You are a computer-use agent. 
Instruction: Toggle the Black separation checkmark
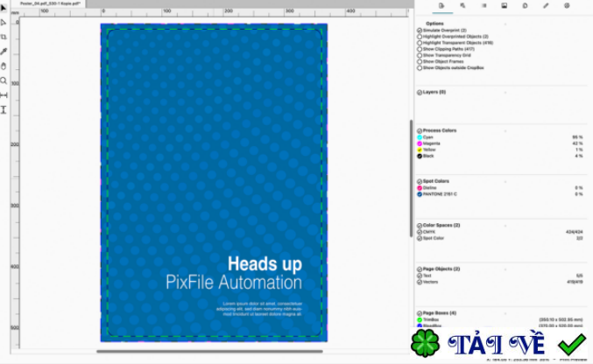[x=420, y=156]
